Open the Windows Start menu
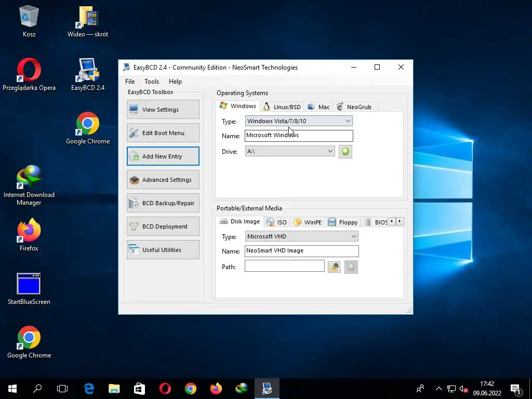 (12, 389)
